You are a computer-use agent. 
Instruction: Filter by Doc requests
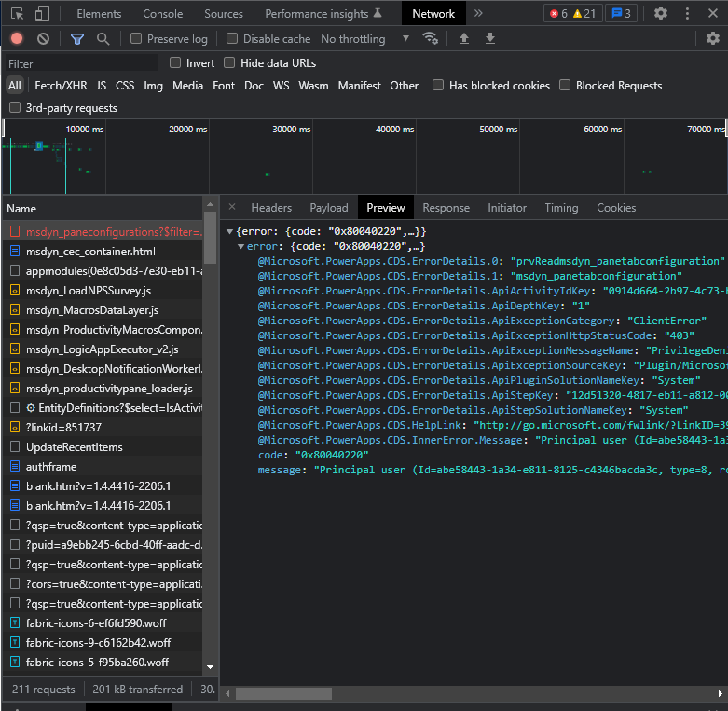coord(254,86)
